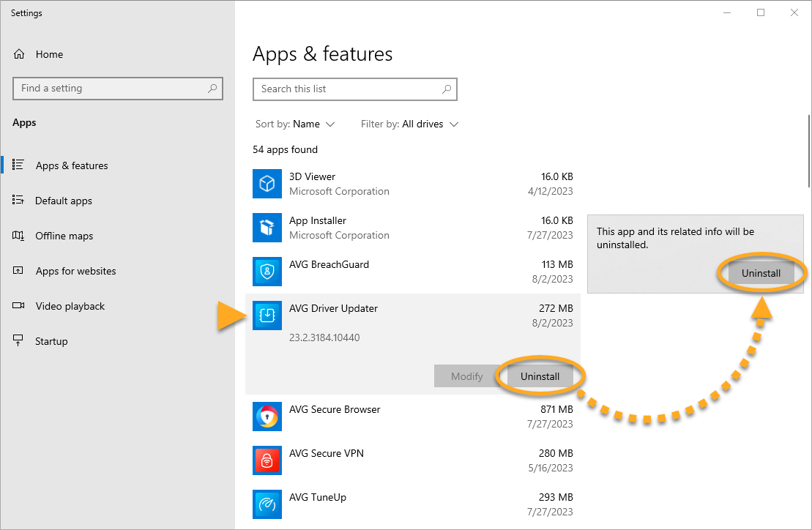Click the AVG Secure Browser icon
This screenshot has height=530, width=812.
267,417
